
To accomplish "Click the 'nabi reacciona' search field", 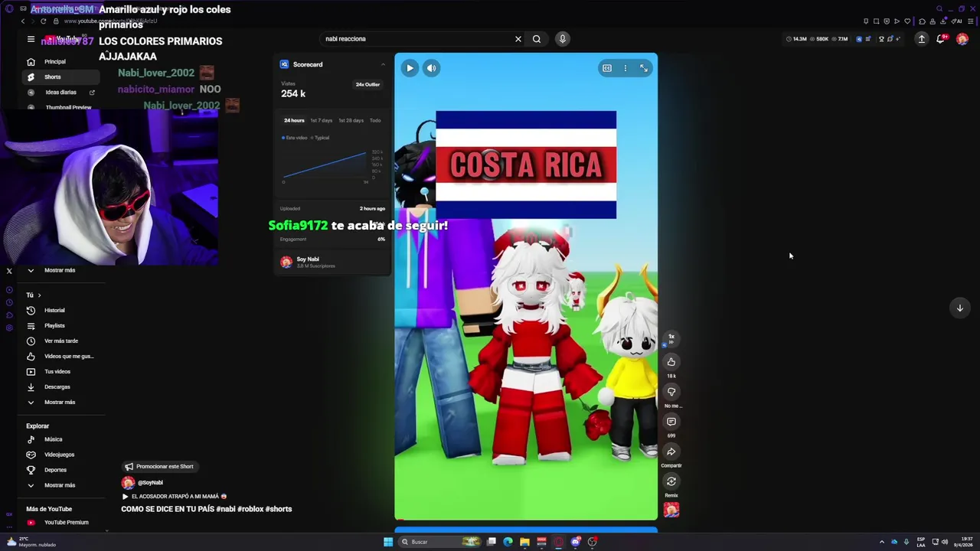I will point(417,39).
